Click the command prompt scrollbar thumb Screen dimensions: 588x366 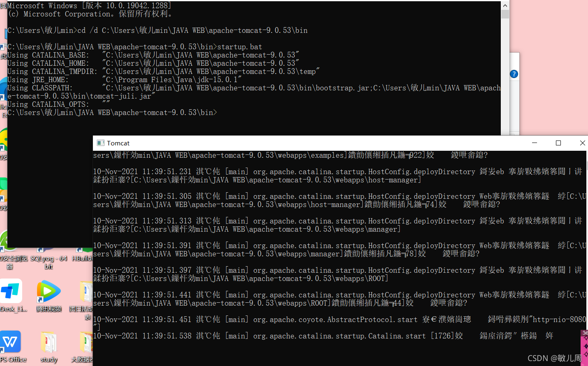(505, 14)
